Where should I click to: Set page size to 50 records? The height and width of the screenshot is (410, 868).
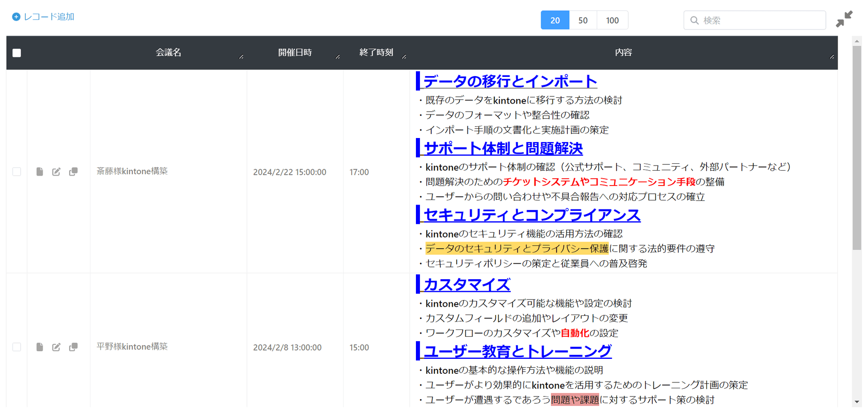583,20
